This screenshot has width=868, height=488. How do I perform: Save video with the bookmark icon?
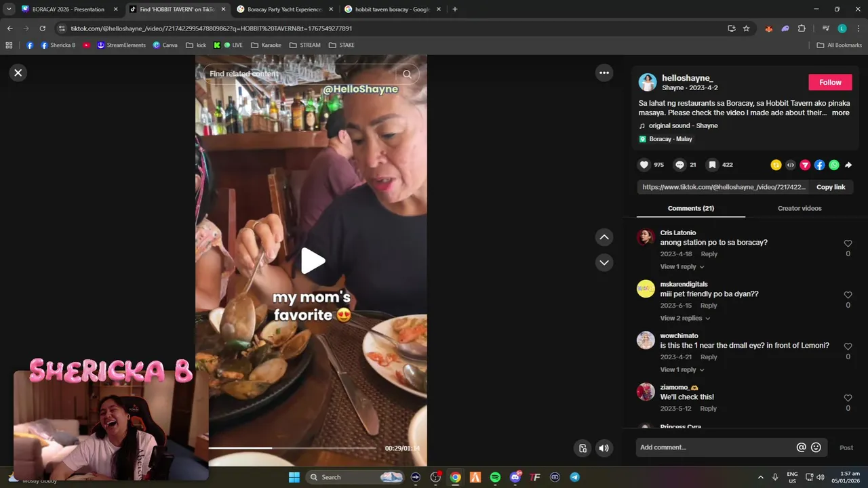pyautogui.click(x=712, y=165)
